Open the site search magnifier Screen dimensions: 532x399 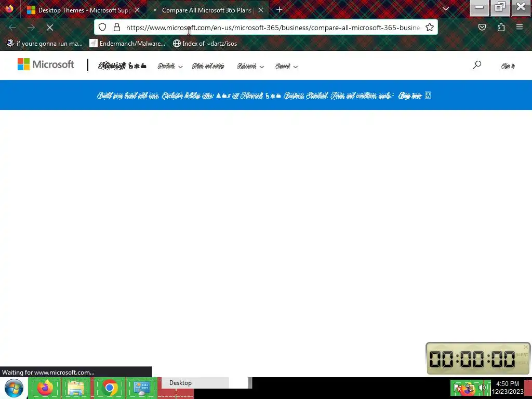click(x=477, y=65)
